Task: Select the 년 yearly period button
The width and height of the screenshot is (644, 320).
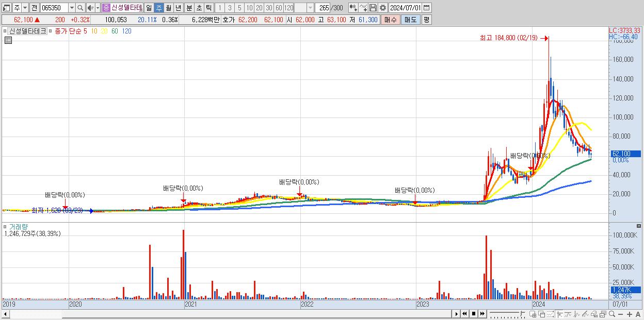Action: [x=178, y=8]
